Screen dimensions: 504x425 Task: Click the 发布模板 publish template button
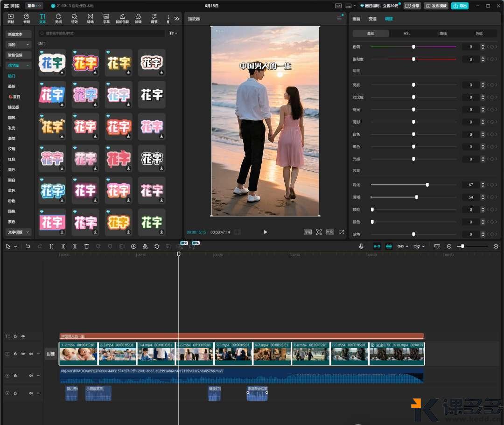436,6
